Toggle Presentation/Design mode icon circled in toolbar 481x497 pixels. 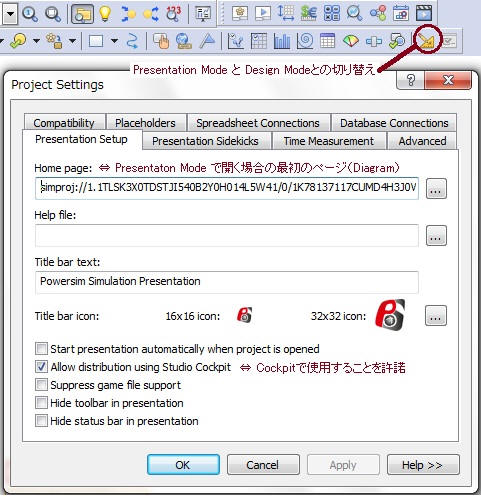pyautogui.click(x=427, y=41)
